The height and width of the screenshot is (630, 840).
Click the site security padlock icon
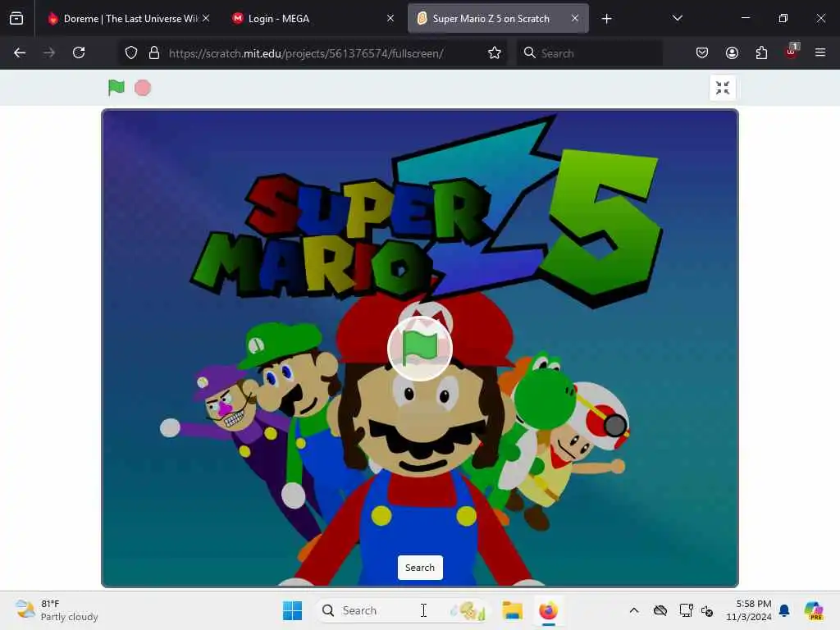tap(154, 52)
